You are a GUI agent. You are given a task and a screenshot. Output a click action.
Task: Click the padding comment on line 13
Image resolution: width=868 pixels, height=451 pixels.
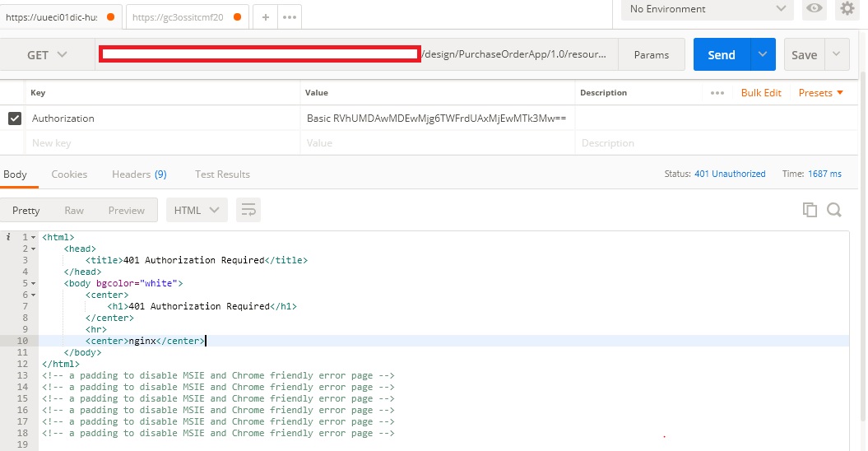pos(218,375)
